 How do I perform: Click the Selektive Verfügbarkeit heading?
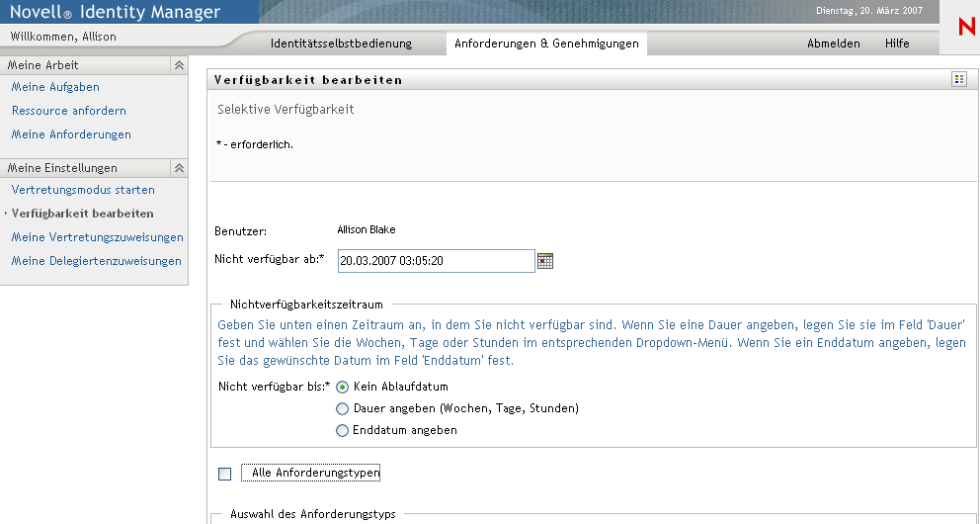click(286, 110)
